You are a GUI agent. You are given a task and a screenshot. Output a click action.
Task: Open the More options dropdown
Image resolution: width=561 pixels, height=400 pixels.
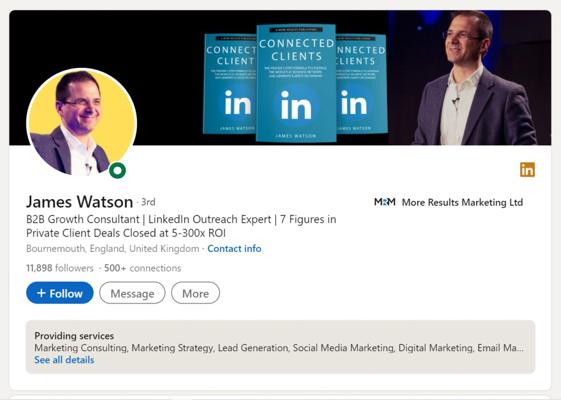tap(195, 293)
